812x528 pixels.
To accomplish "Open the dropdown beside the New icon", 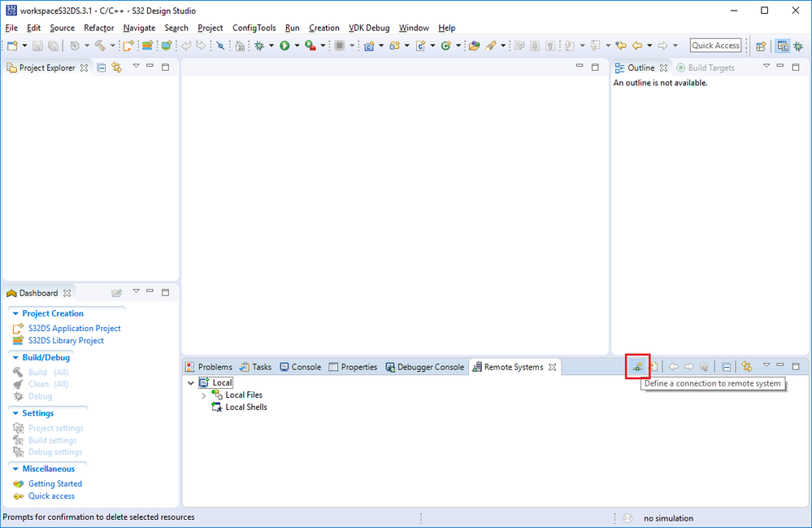I will tap(24, 46).
